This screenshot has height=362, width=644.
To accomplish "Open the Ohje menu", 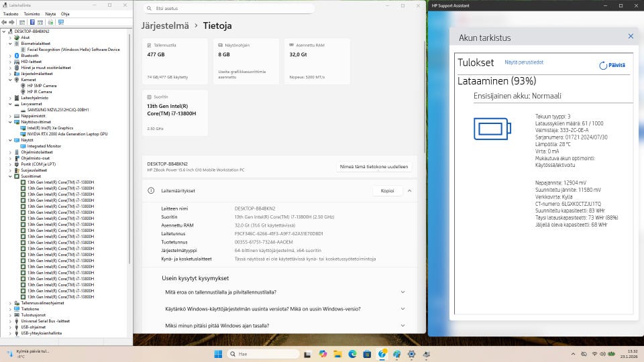I will [65, 14].
